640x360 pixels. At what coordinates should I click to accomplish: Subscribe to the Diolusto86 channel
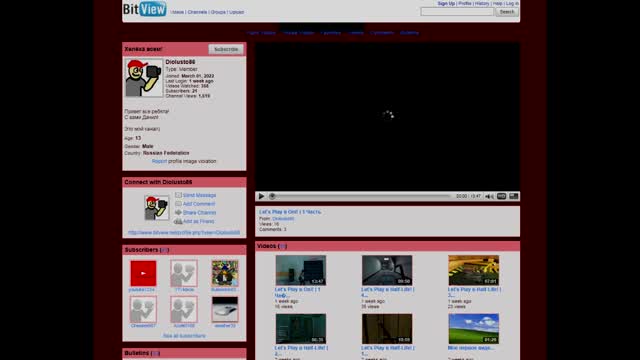pyautogui.click(x=226, y=49)
